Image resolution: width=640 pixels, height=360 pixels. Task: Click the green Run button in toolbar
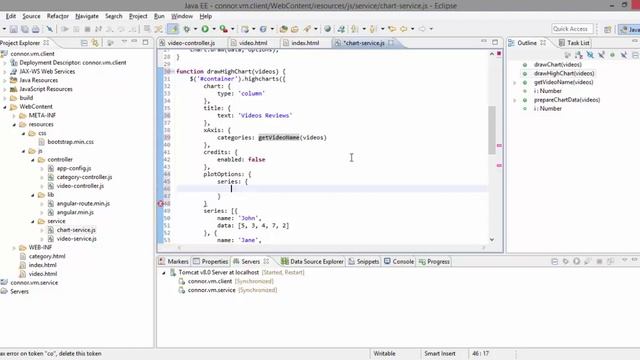205,29
